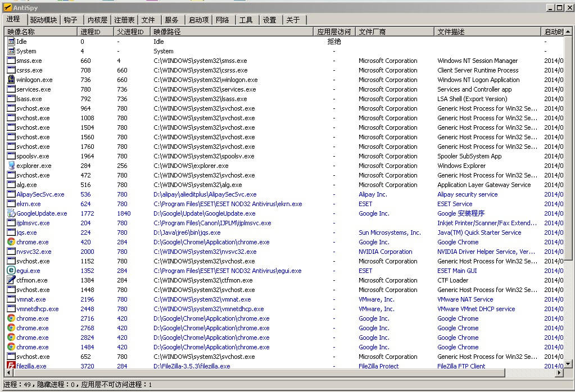Click the ekrn.exe process icon
Image resolution: width=575 pixels, height=392 pixels.
click(x=11, y=204)
